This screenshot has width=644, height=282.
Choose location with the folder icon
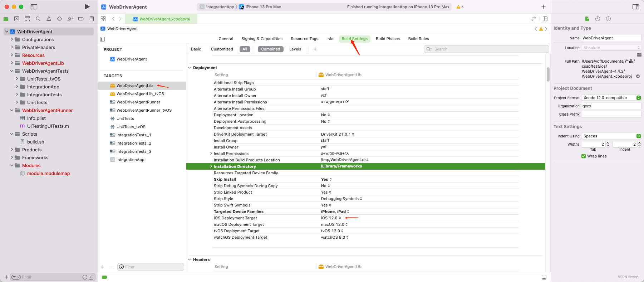tap(639, 55)
